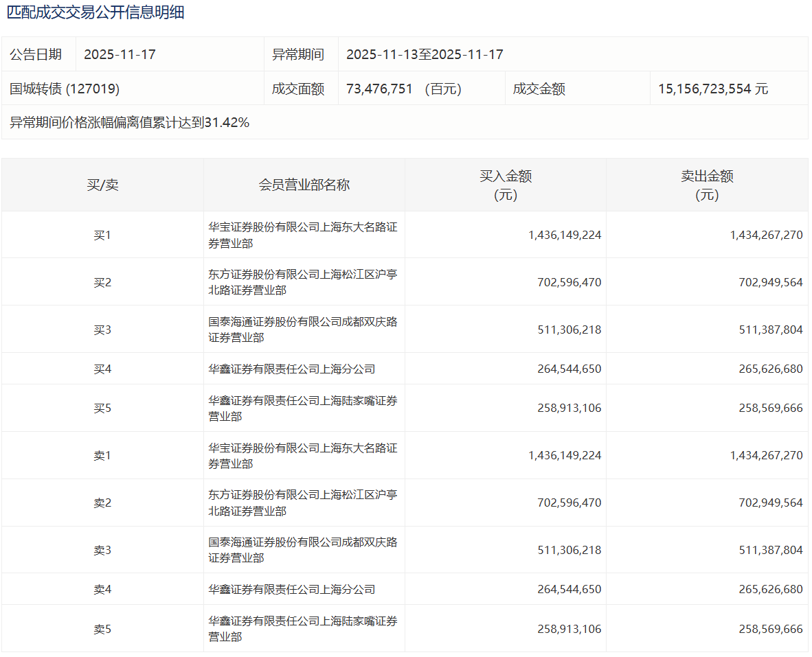Click turnover value 15,156,723,554 元
812x657 pixels.
[x=713, y=89]
